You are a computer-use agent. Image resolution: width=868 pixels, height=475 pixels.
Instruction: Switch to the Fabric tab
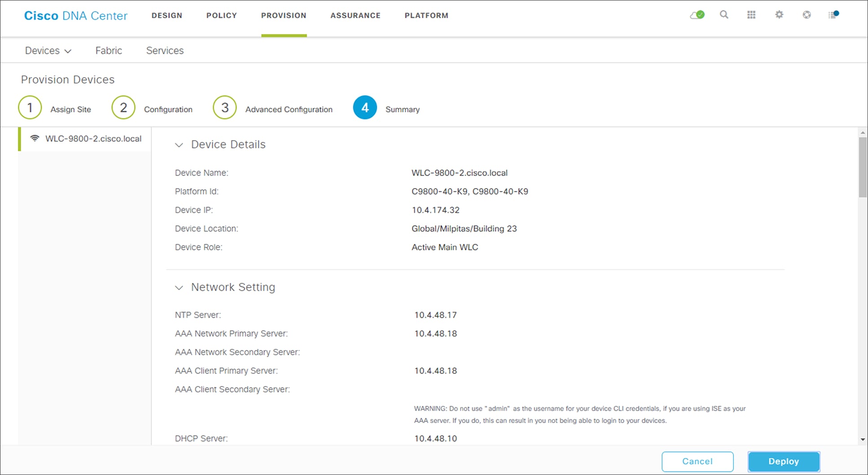pyautogui.click(x=109, y=51)
